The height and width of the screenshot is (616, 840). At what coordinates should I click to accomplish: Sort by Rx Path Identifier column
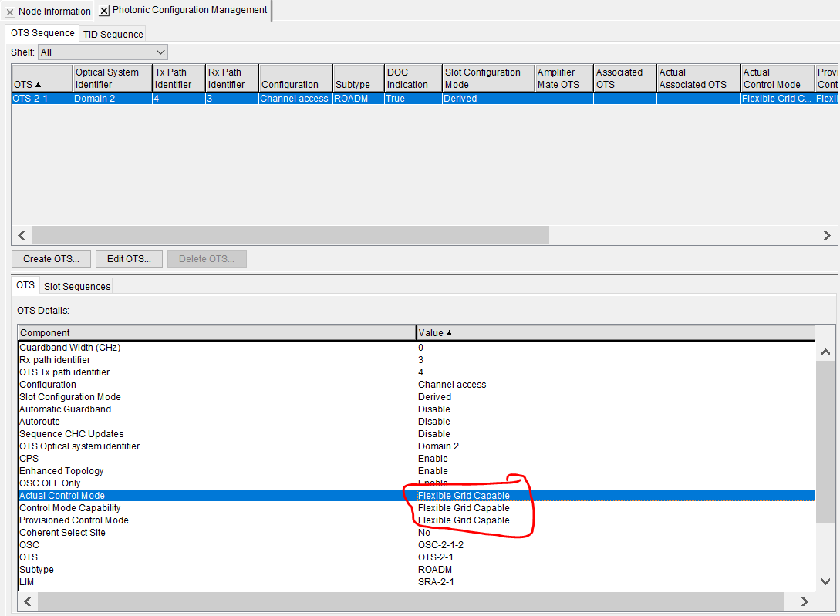[232, 78]
